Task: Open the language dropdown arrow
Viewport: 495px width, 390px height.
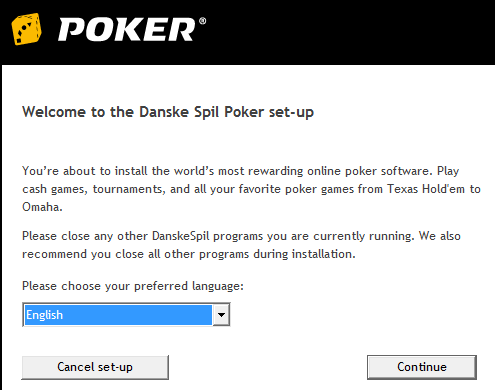Action: (x=221, y=315)
